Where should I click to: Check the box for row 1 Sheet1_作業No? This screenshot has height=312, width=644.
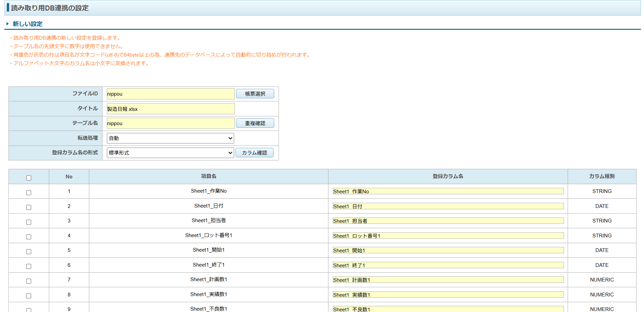(x=29, y=193)
